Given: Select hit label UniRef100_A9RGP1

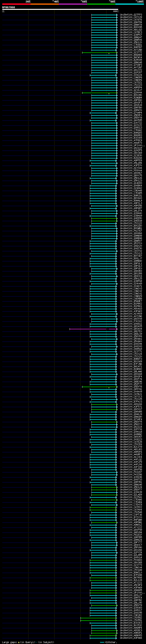Looking at the screenshot, I should (131, 633).
